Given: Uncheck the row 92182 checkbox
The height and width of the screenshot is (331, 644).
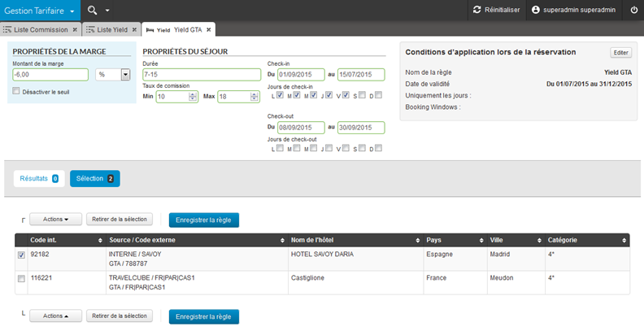Looking at the screenshot, I should pos(21,255).
